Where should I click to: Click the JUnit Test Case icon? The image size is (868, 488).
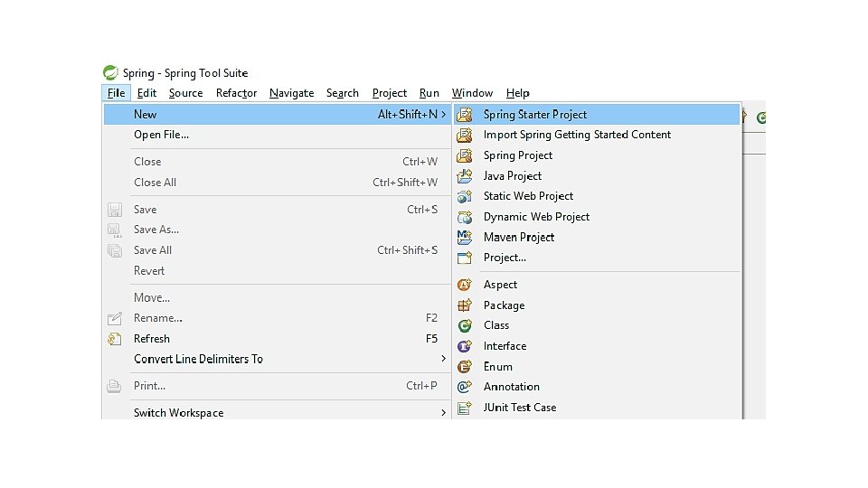[465, 408]
